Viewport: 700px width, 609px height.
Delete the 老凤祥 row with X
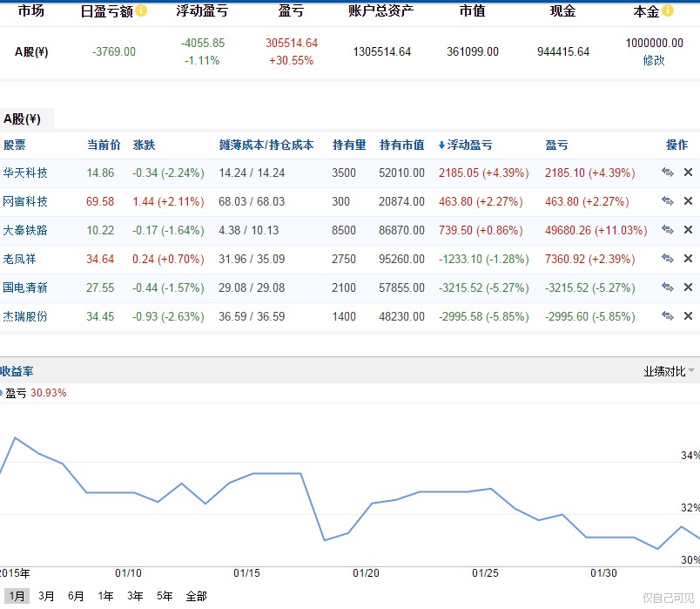click(x=688, y=258)
